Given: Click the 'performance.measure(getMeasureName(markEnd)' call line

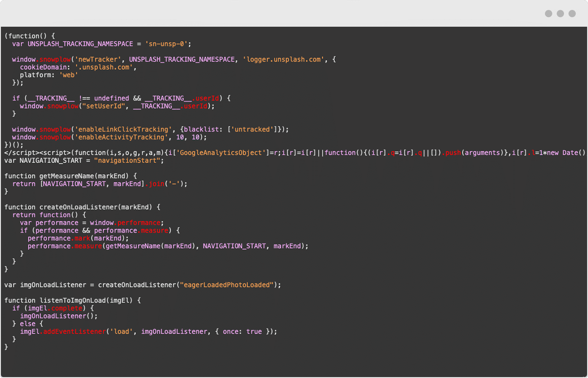Looking at the screenshot, I should pos(168,246).
